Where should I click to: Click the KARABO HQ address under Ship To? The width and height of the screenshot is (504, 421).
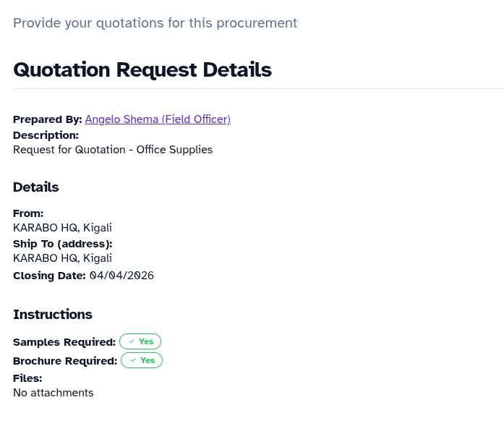click(x=62, y=258)
